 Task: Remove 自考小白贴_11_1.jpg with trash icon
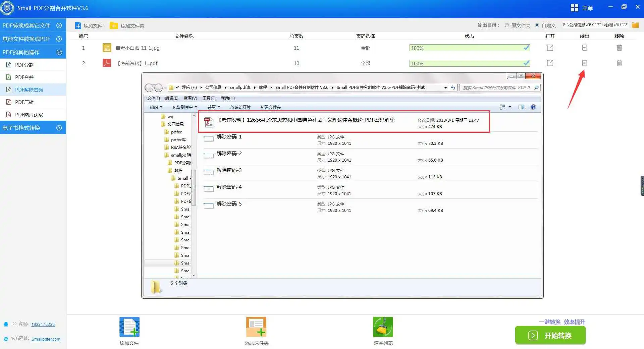point(619,48)
